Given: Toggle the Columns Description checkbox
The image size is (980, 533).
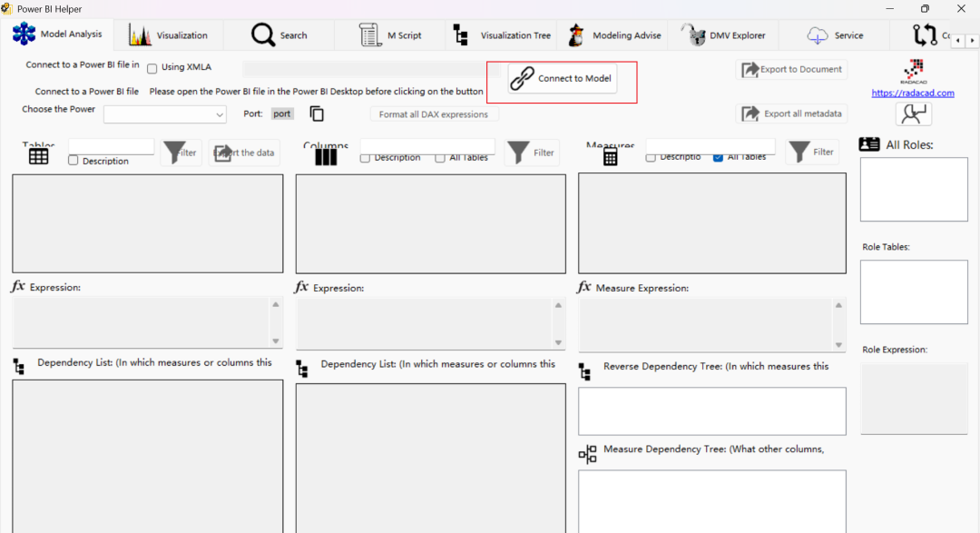Looking at the screenshot, I should point(365,158).
